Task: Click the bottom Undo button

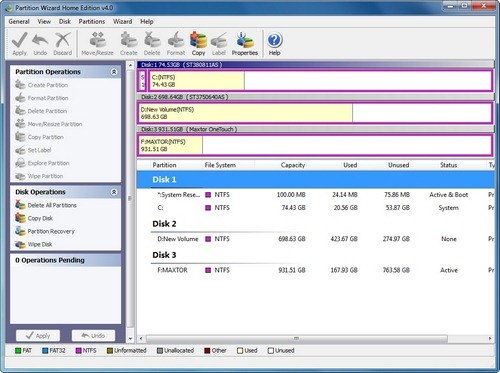Action: [x=93, y=336]
